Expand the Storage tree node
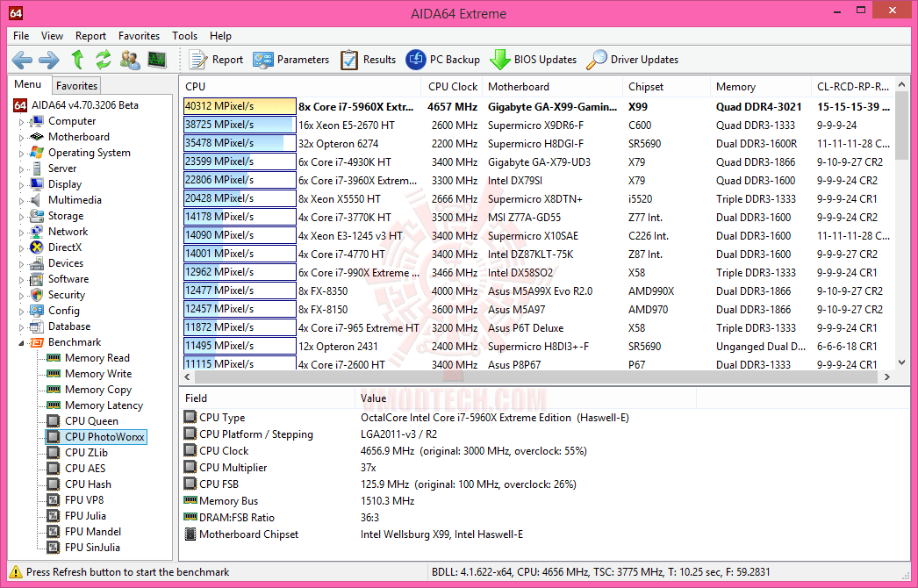This screenshot has height=588, width=918. (x=21, y=218)
